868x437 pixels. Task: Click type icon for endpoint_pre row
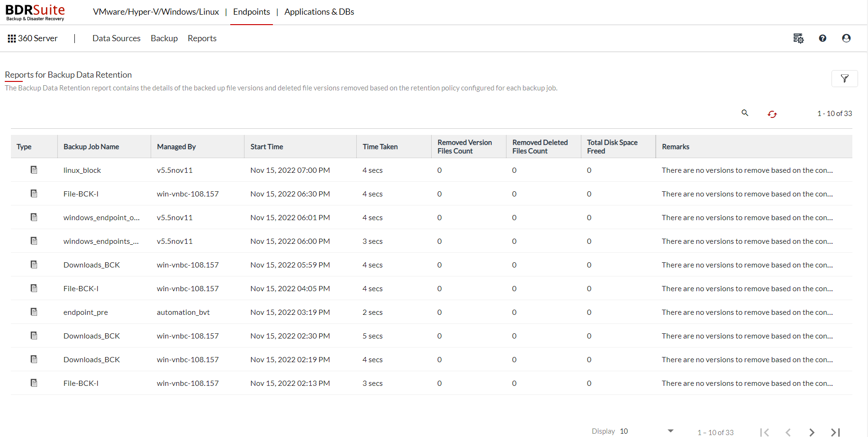[x=34, y=312]
